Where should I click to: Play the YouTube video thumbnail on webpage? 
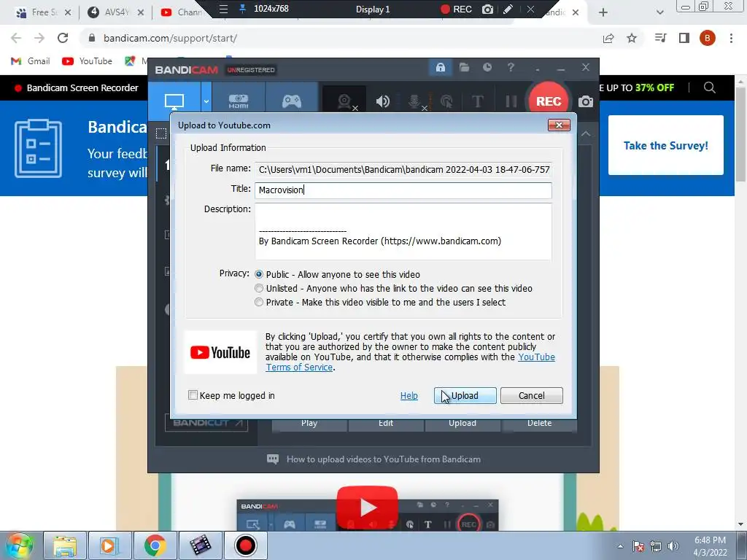367,507
